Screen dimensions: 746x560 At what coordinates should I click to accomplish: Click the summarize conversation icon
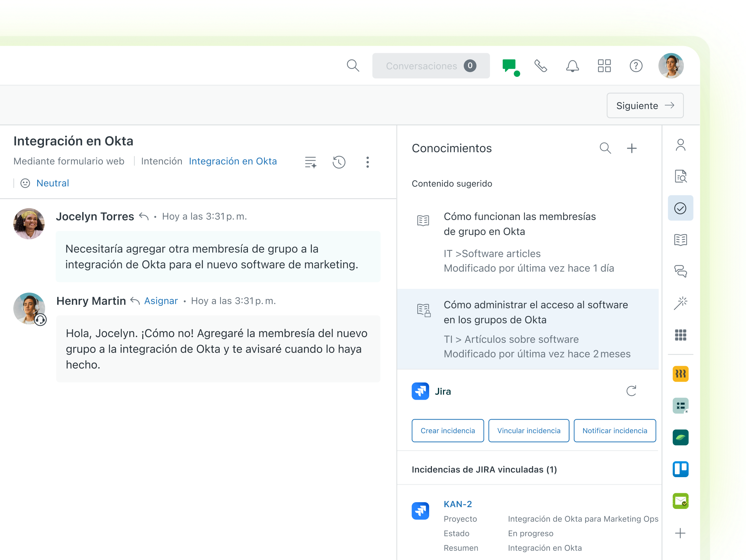pos(310,162)
